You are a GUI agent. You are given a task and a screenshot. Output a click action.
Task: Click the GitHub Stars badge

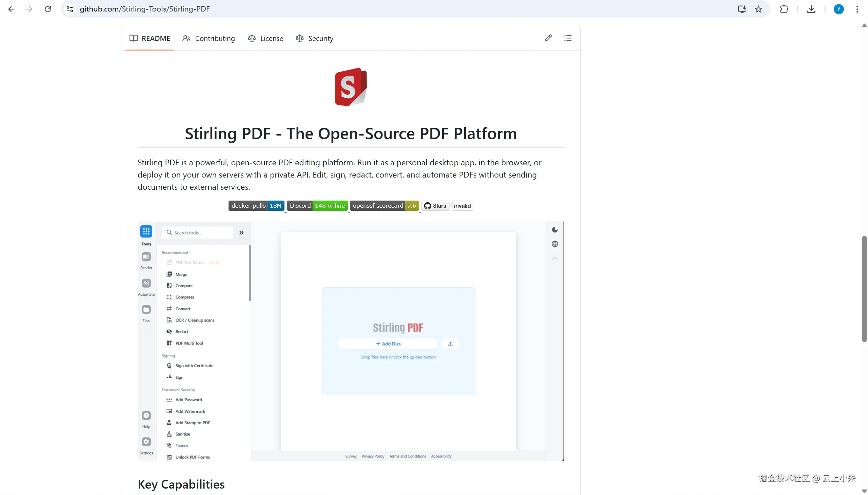[435, 206]
